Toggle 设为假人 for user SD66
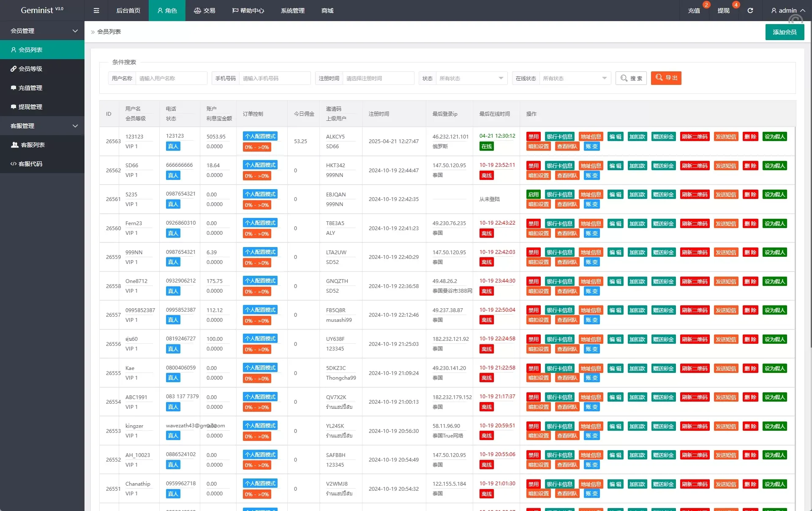 coord(774,166)
